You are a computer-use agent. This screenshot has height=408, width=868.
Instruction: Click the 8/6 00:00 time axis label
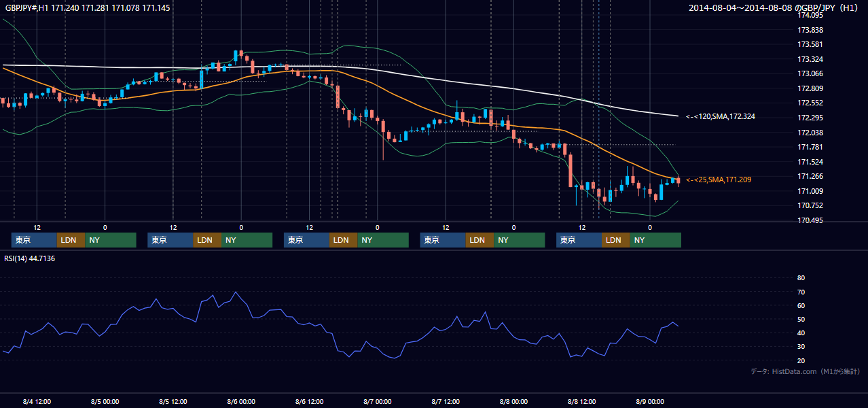click(x=240, y=401)
